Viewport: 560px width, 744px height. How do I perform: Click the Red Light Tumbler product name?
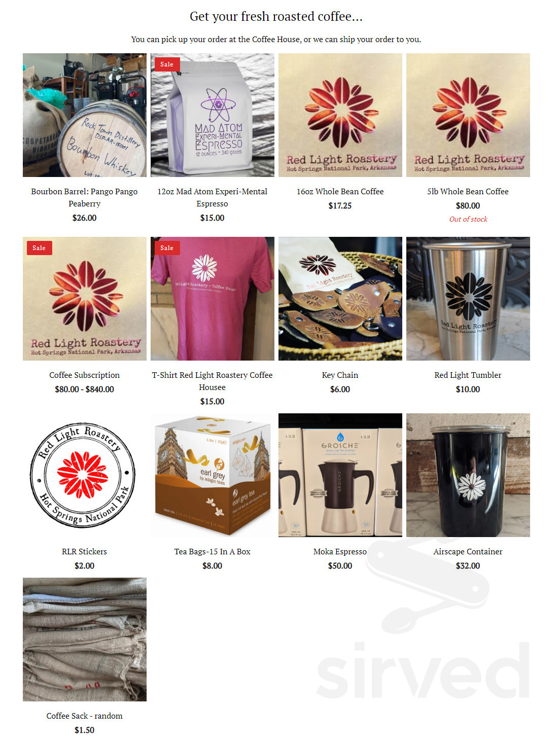pos(468,375)
